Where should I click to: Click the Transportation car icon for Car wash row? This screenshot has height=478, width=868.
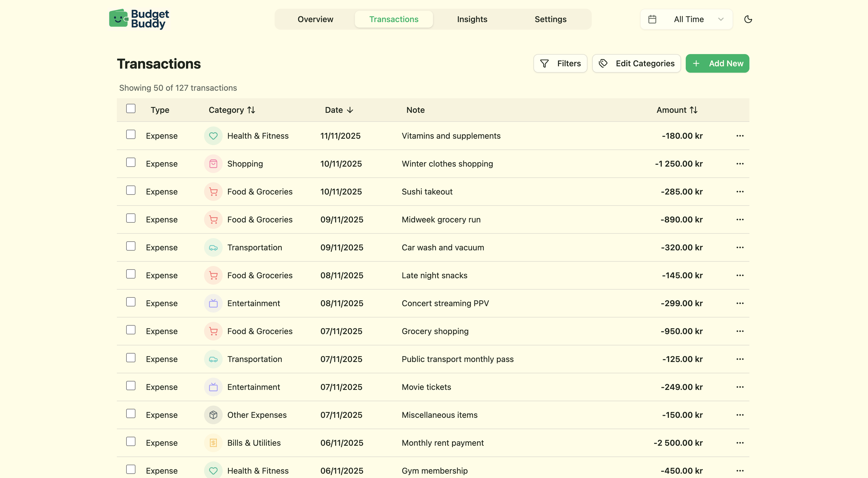coord(213,247)
